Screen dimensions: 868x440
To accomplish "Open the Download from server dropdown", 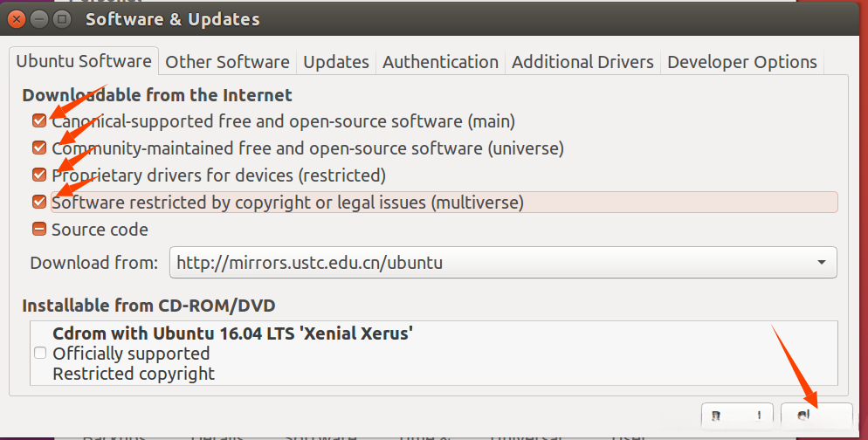I will (x=502, y=262).
